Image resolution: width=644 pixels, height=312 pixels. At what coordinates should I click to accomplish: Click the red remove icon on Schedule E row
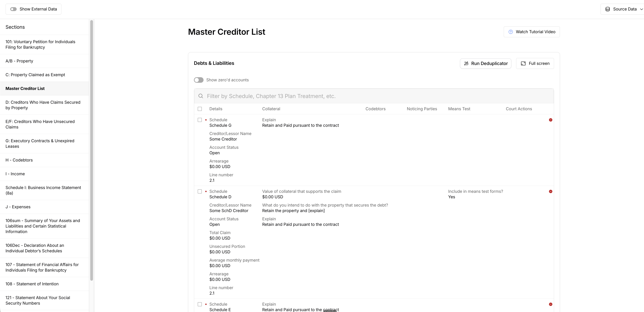(550, 304)
